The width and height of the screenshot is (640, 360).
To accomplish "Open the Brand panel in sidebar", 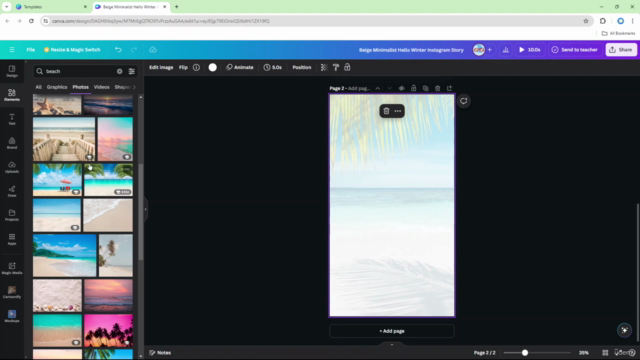I will [12, 143].
